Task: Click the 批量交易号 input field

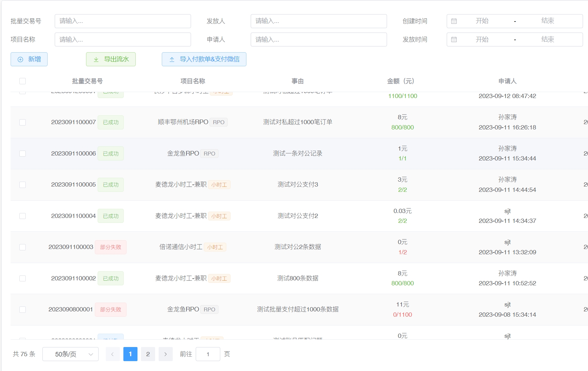Action: tap(123, 21)
